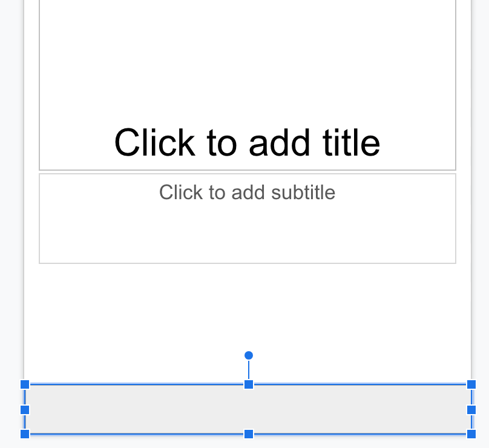The height and width of the screenshot is (448, 489).
Task: Click the bottom-left resize handle of shape
Action: (25, 434)
